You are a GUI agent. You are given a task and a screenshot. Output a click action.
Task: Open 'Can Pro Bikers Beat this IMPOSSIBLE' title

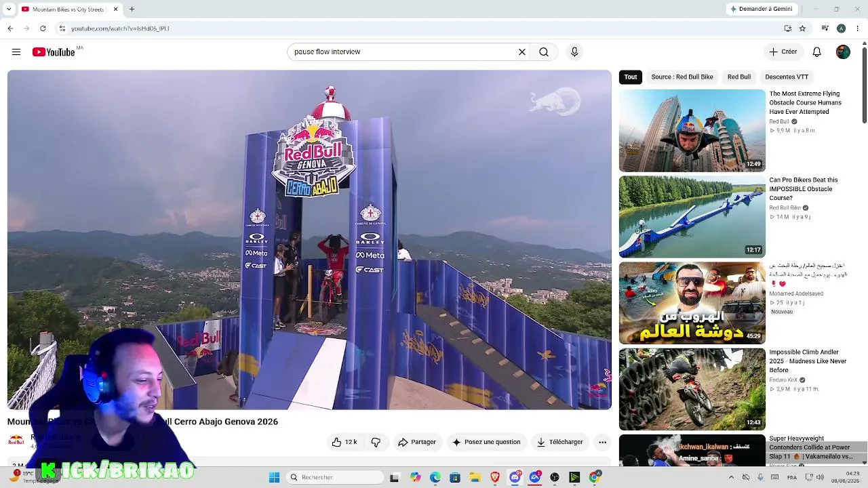(x=804, y=189)
